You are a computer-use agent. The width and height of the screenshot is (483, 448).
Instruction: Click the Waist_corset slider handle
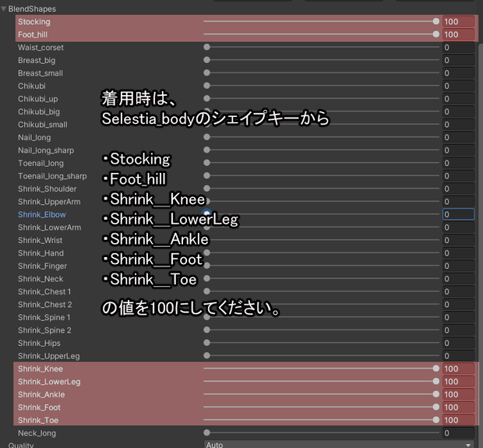tap(206, 48)
